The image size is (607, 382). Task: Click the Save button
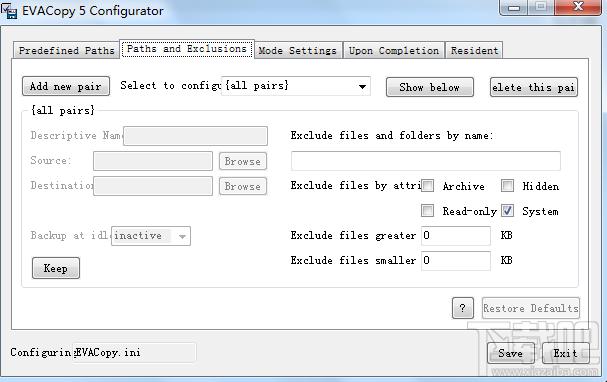511,353
